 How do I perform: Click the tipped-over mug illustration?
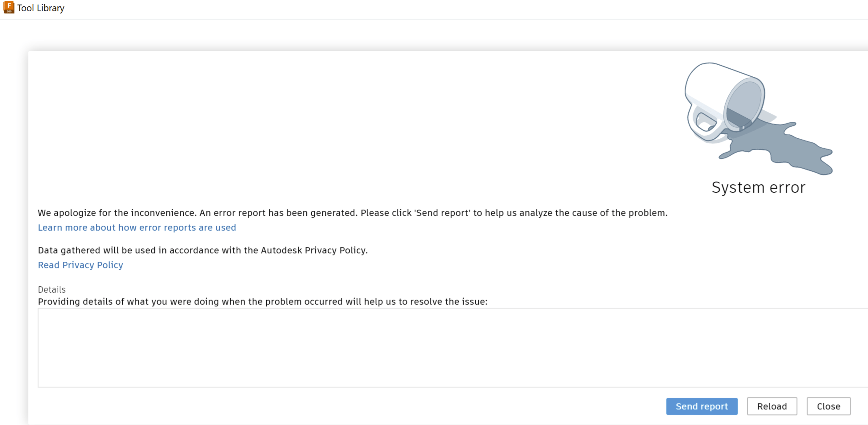coord(725,101)
